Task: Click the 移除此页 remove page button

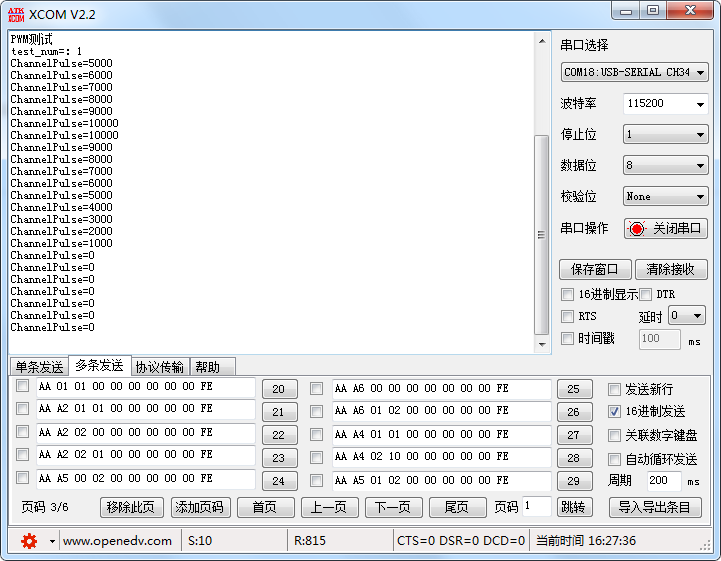Action: pos(132,508)
